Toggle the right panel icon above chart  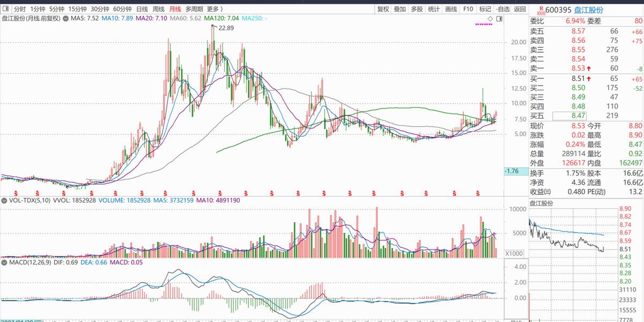pyautogui.click(x=500, y=18)
